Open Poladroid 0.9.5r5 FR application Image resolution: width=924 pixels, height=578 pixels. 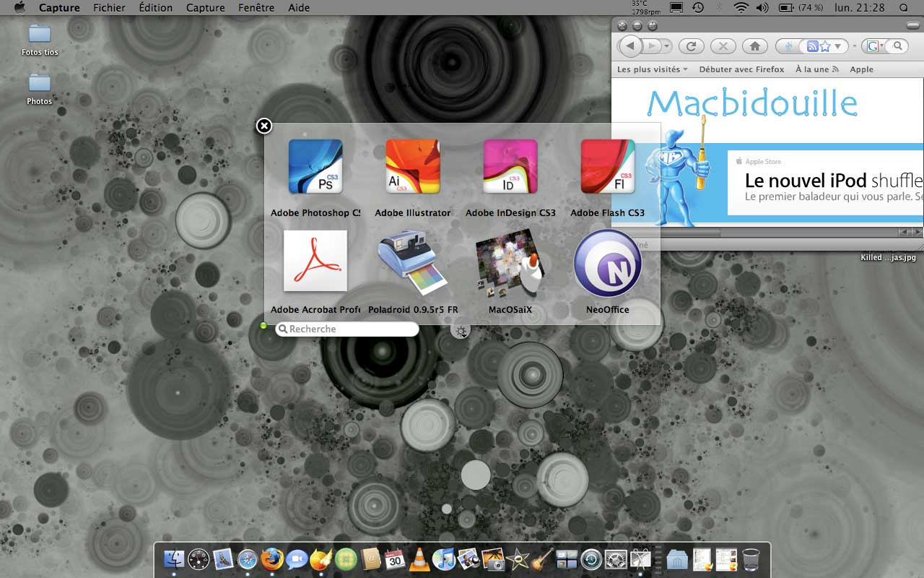(x=413, y=263)
